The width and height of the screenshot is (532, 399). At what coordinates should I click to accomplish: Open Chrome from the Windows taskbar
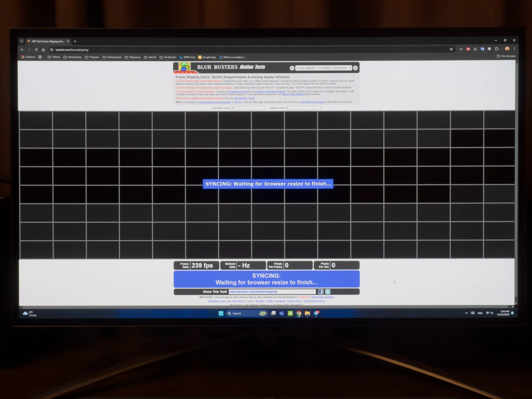tap(299, 313)
